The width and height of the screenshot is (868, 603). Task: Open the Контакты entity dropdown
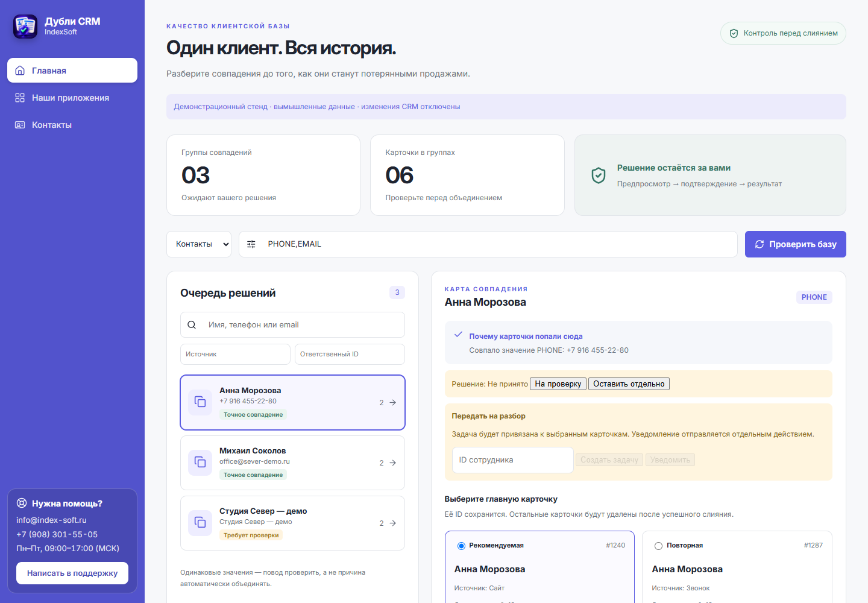pos(199,244)
